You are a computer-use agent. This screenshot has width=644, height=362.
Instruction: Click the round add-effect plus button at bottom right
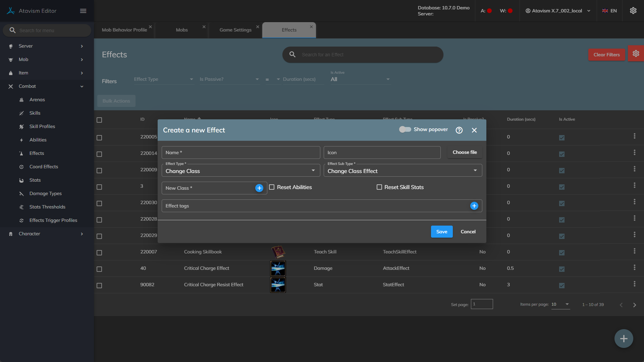pyautogui.click(x=624, y=339)
